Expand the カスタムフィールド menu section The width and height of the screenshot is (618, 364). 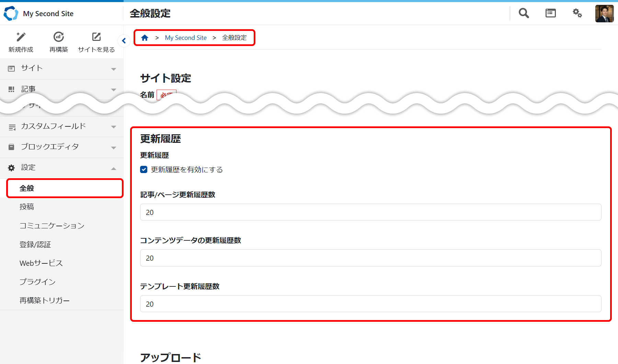pyautogui.click(x=62, y=126)
